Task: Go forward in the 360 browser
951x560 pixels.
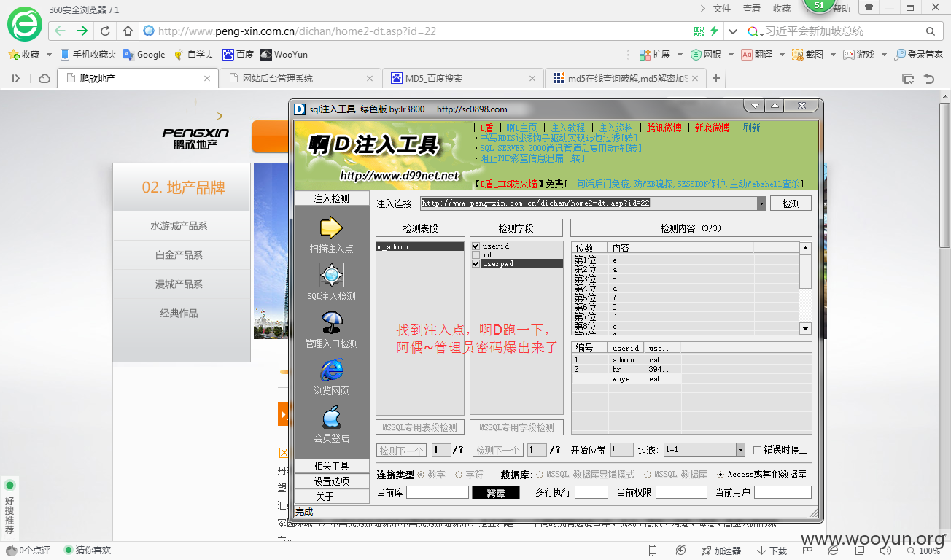Action: [82, 31]
